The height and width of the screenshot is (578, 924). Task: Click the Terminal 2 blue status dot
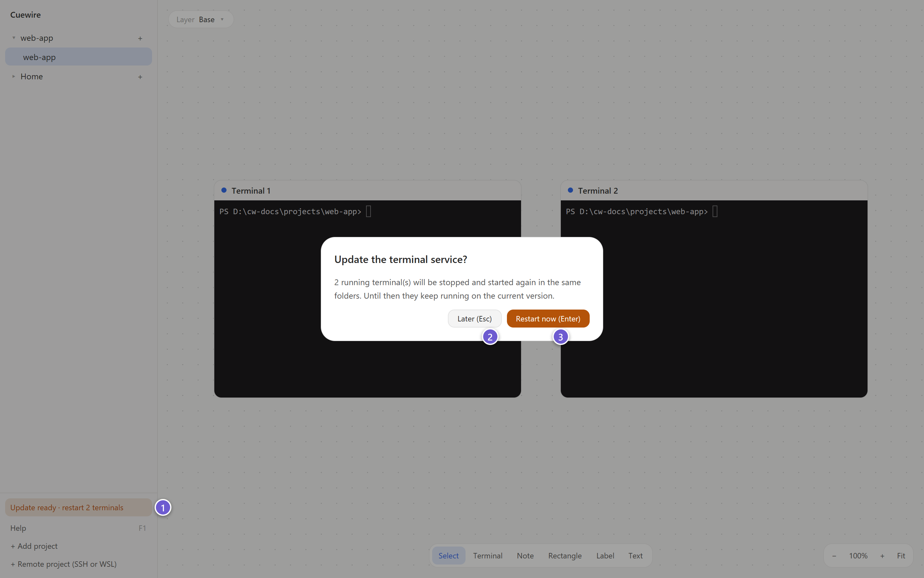coord(570,190)
